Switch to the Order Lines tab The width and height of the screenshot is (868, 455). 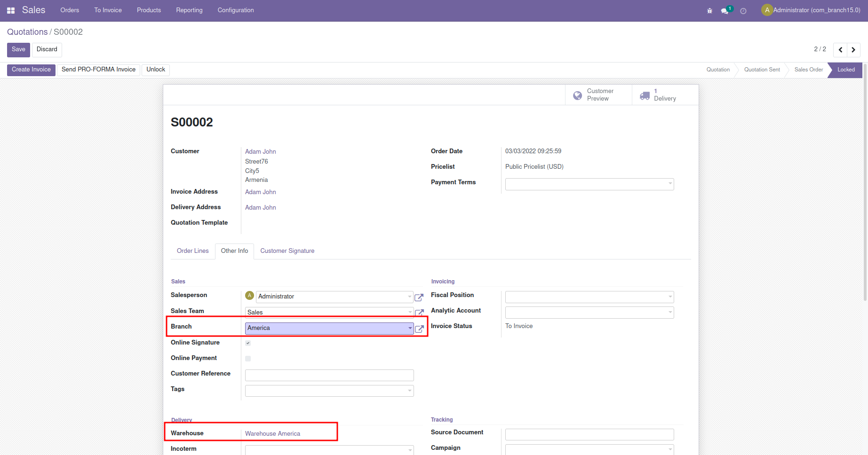[192, 251]
